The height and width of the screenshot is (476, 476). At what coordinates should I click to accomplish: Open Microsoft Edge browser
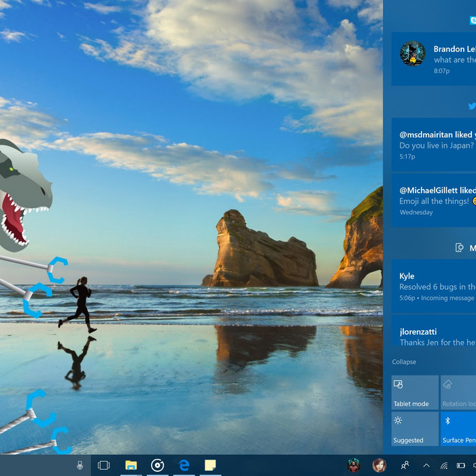point(184,466)
